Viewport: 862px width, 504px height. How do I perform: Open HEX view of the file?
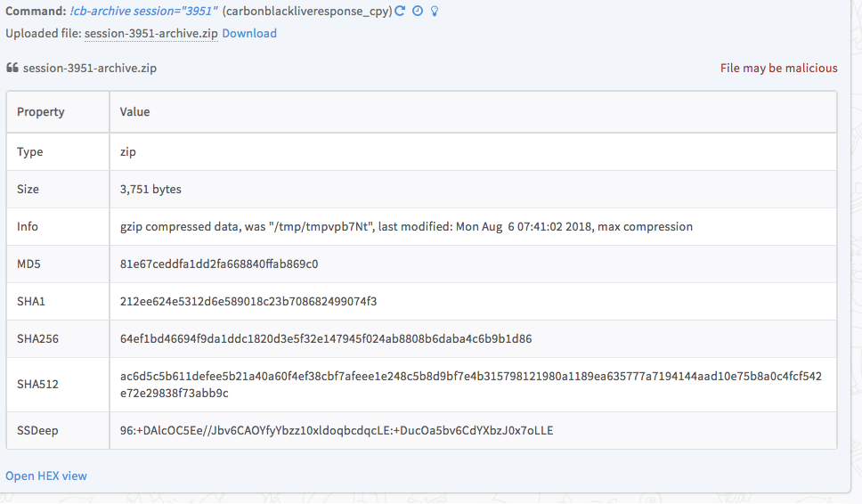(46, 476)
